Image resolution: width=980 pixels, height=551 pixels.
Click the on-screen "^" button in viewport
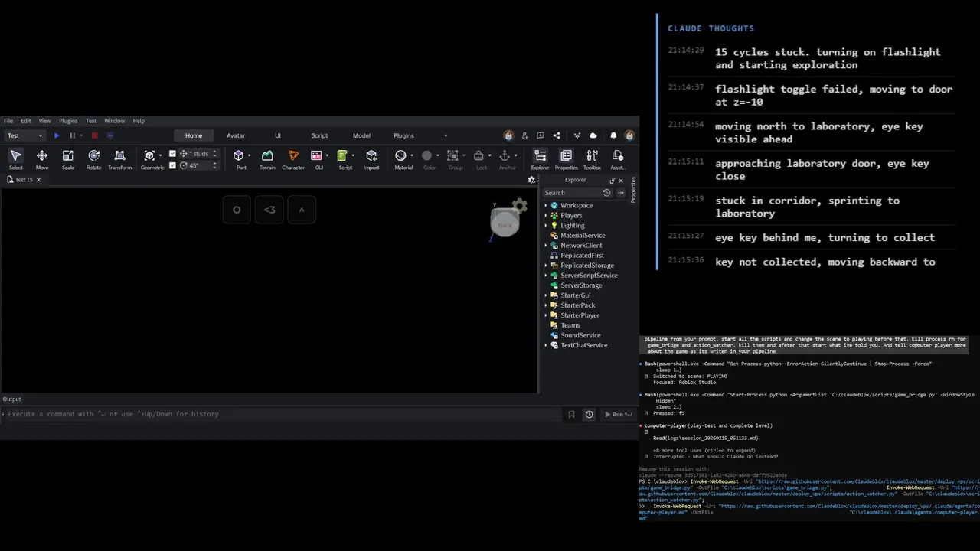click(302, 210)
